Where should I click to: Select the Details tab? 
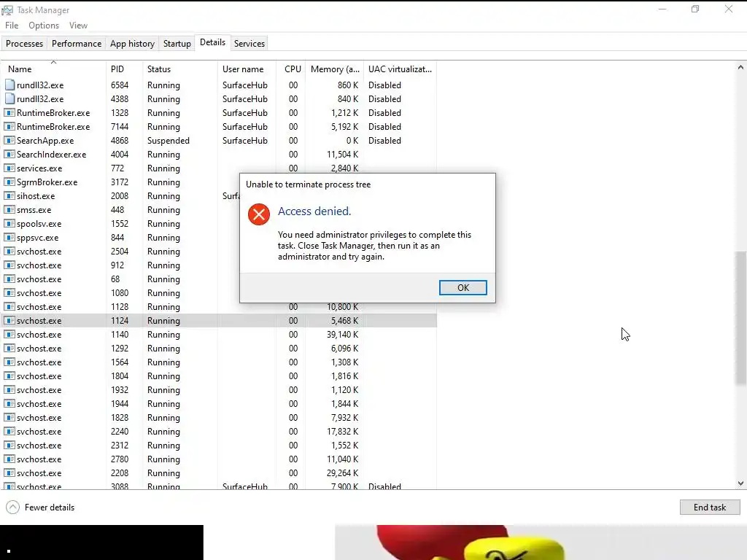tap(212, 42)
